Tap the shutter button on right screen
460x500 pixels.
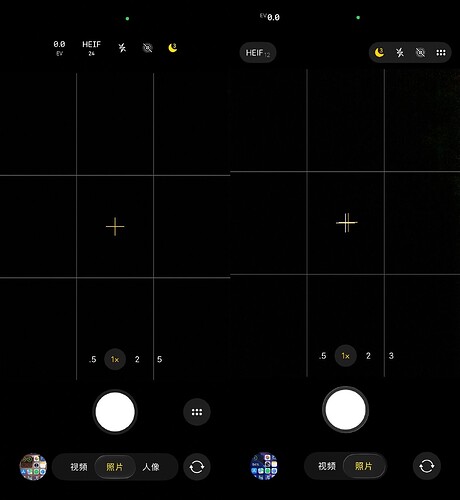click(345, 409)
